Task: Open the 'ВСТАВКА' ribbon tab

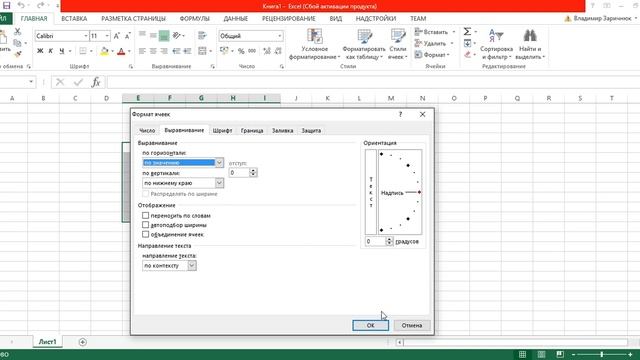Action: (74, 19)
